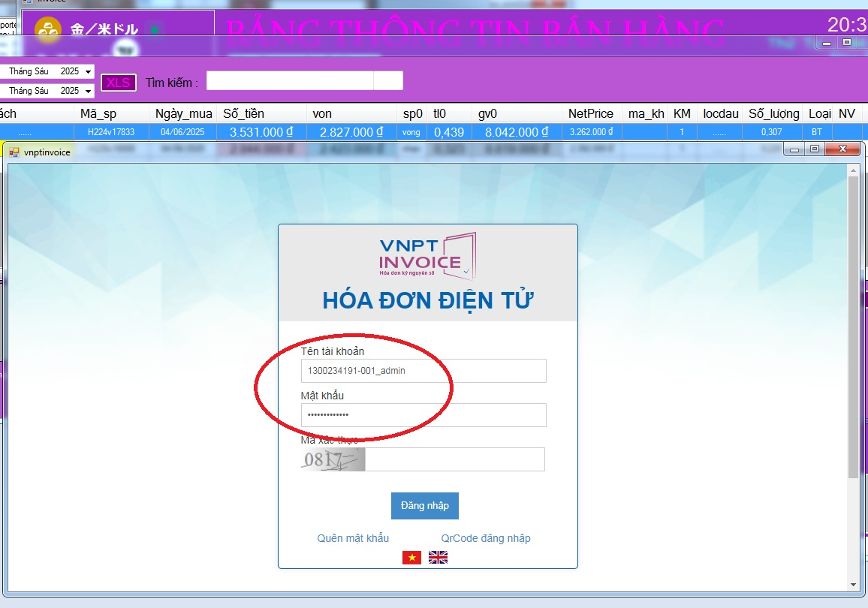Click the Vietnamese flag language icon
868x608 pixels.
pyautogui.click(x=411, y=557)
